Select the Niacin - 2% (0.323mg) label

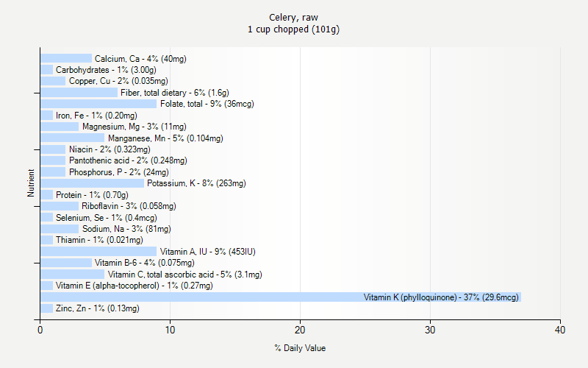point(110,149)
